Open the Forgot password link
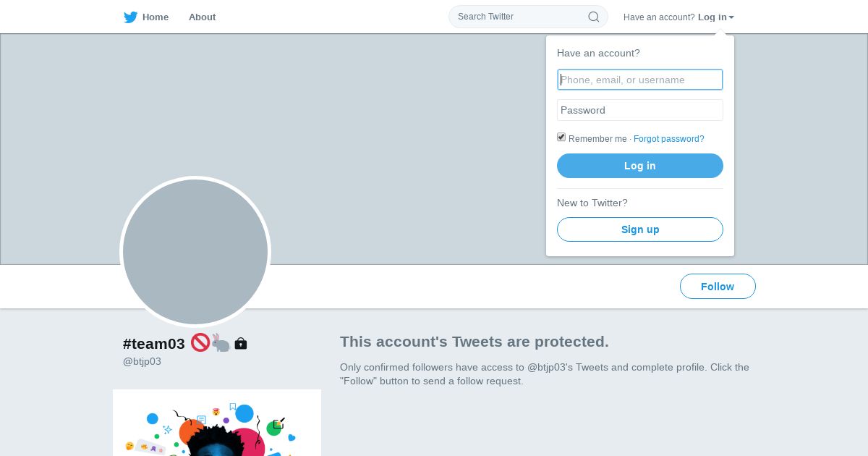 [x=668, y=139]
